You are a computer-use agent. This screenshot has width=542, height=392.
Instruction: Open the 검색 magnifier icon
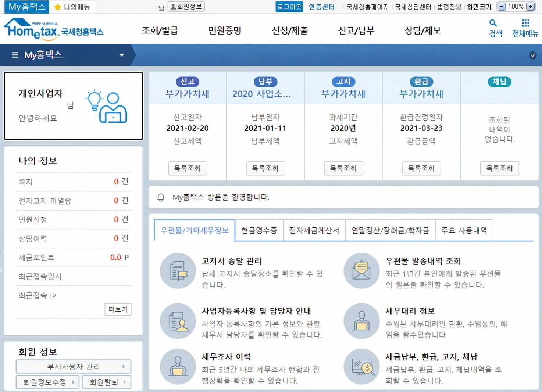pyautogui.click(x=493, y=23)
